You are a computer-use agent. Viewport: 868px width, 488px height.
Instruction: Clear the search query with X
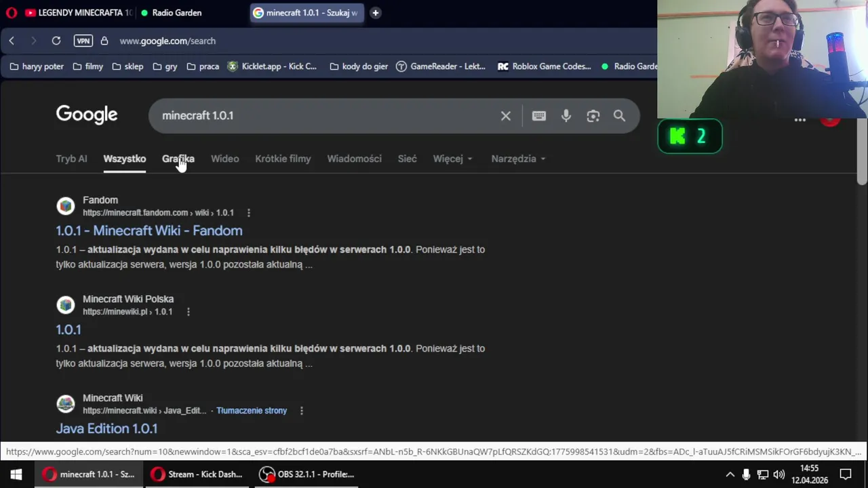point(506,116)
